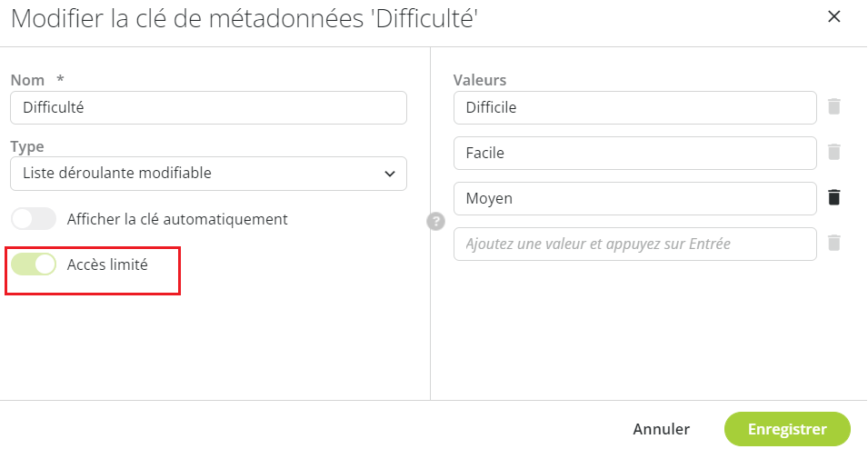Click the 'Afficher la clé automatiquement' label

click(177, 219)
